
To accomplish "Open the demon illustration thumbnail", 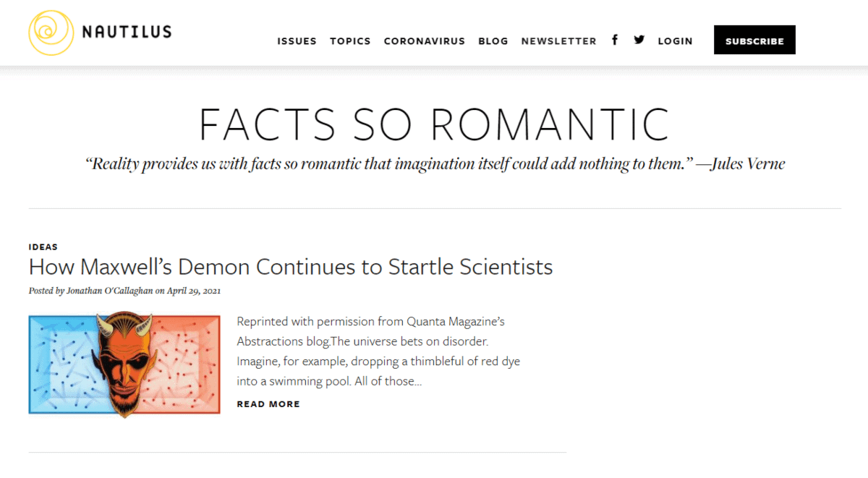I will (x=124, y=364).
